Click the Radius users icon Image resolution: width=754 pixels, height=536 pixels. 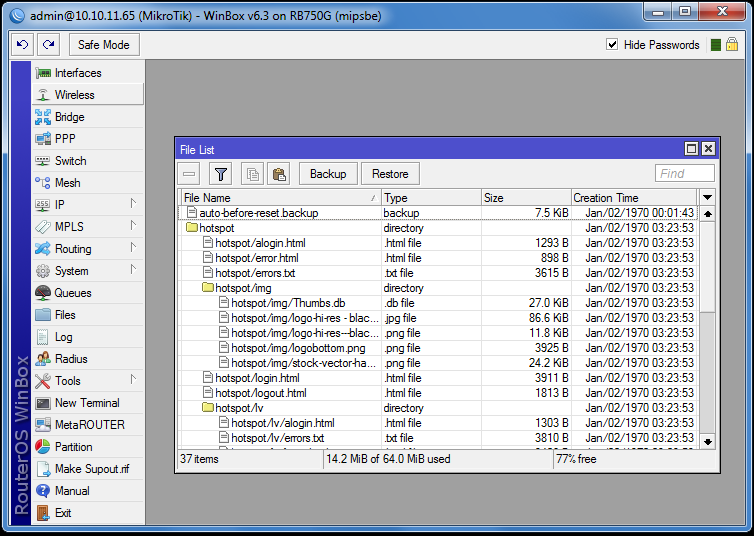[x=43, y=359]
